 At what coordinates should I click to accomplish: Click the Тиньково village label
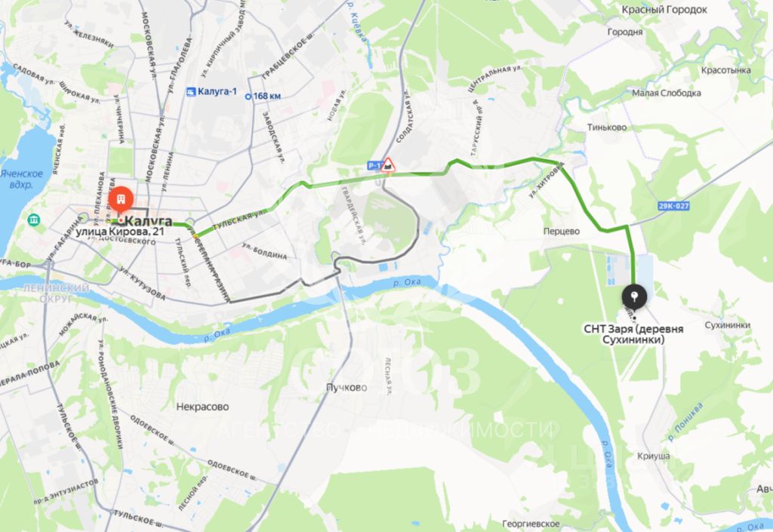pyautogui.click(x=607, y=127)
